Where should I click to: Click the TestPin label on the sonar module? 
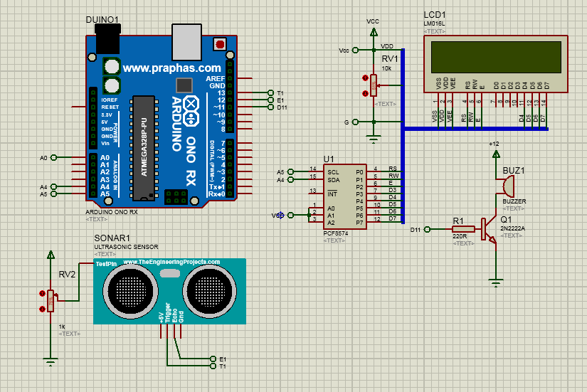(x=106, y=264)
